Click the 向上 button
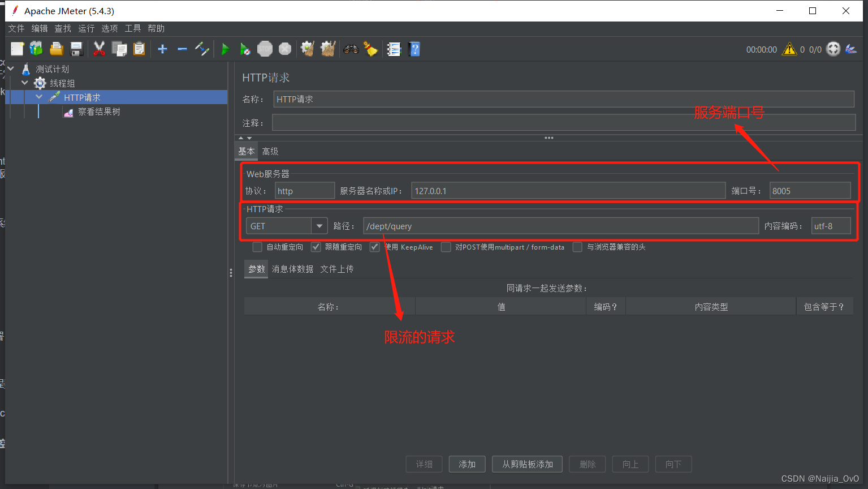The width and height of the screenshot is (868, 489). (x=631, y=464)
